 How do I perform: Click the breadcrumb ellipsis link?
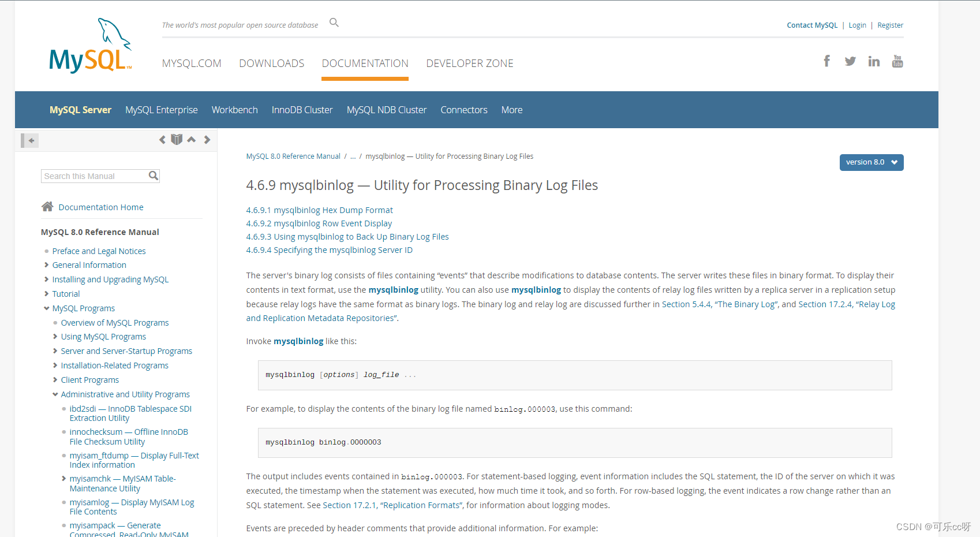353,156
